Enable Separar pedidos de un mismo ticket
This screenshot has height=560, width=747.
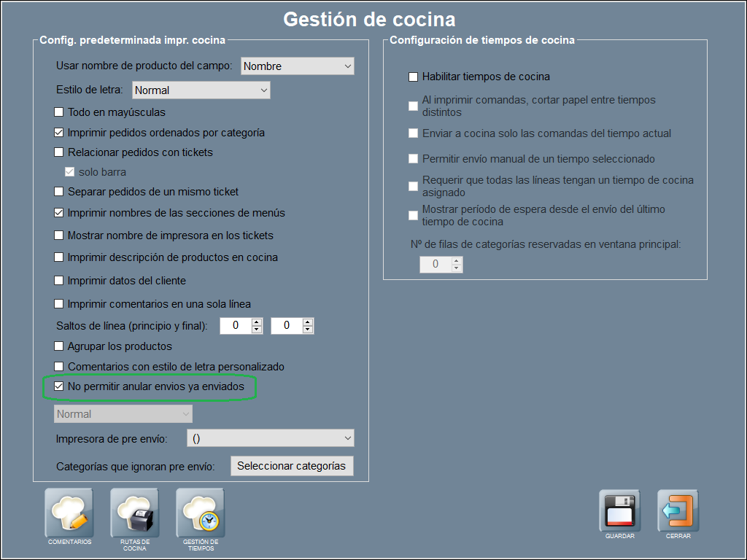(59, 192)
